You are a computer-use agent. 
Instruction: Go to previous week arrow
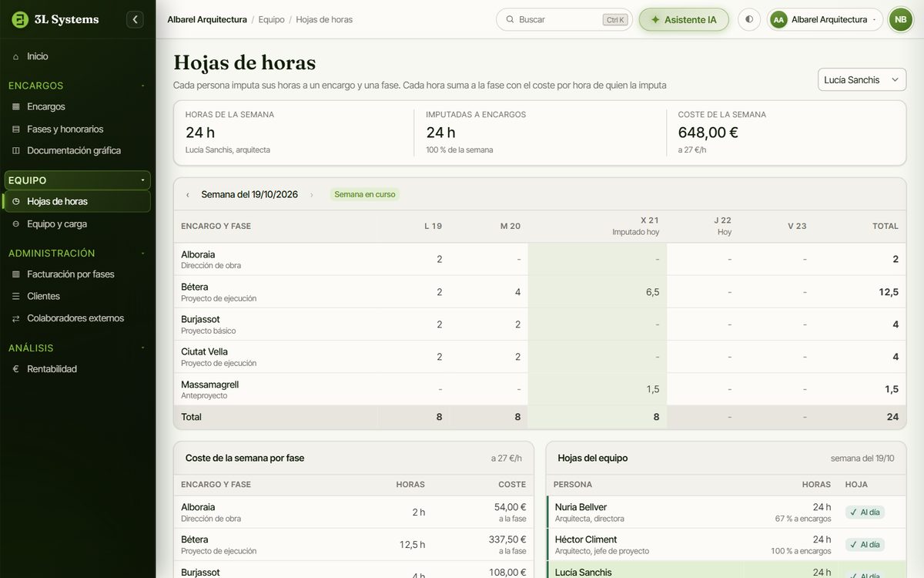click(x=187, y=195)
